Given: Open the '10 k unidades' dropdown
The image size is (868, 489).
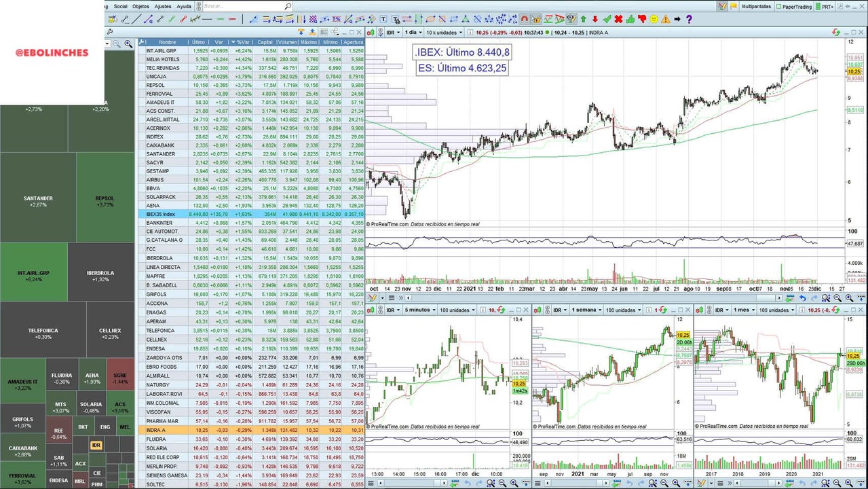Looking at the screenshot, I should [445, 32].
